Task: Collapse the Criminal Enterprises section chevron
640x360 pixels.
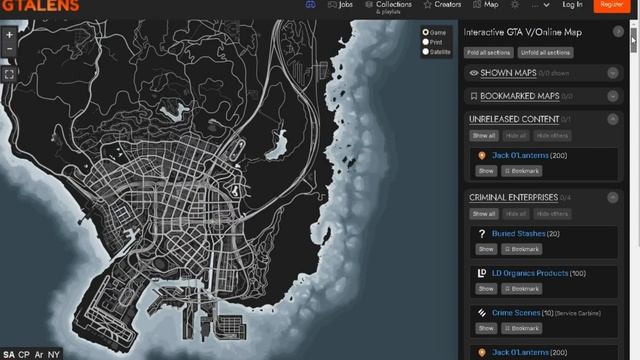Action: coord(612,198)
